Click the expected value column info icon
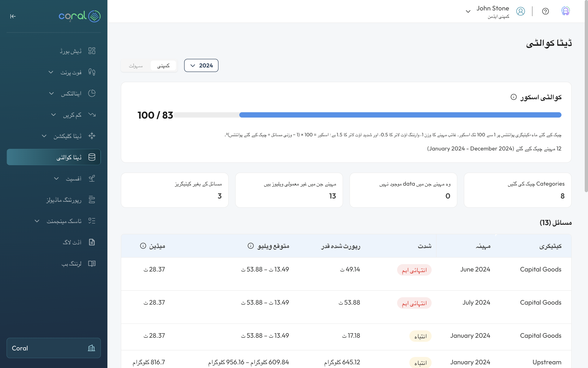 pyautogui.click(x=251, y=246)
